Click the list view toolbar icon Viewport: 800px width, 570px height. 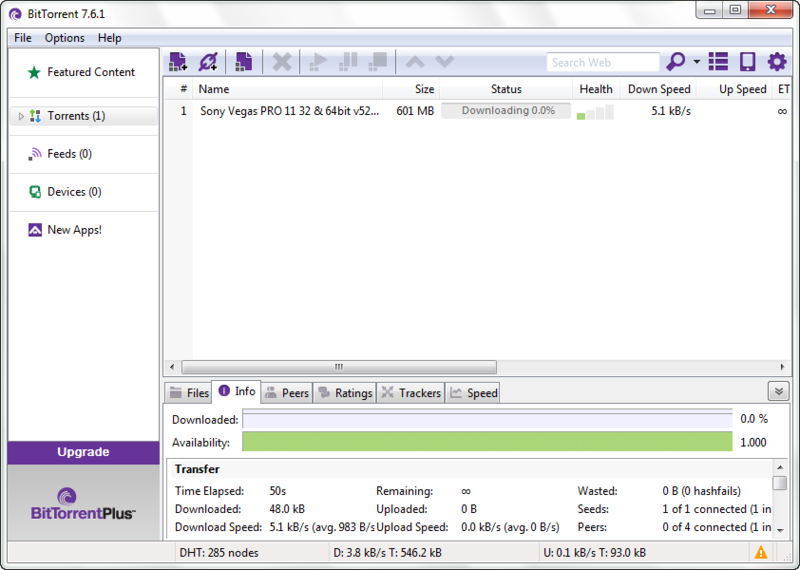(718, 62)
